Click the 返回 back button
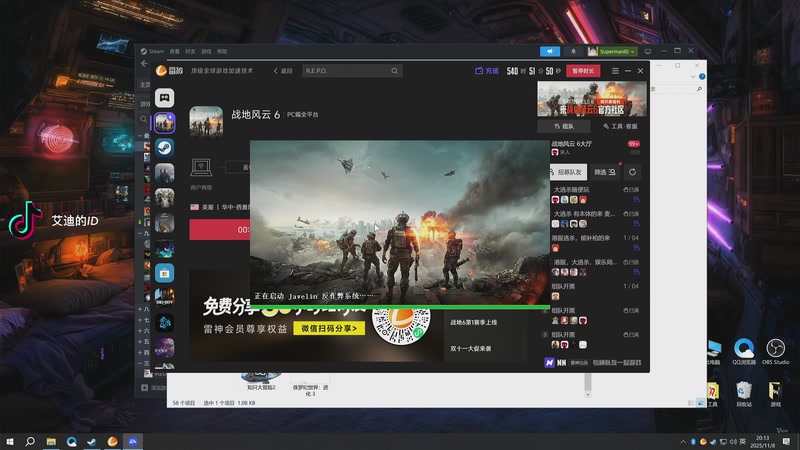This screenshot has width=800, height=450. pos(283,71)
